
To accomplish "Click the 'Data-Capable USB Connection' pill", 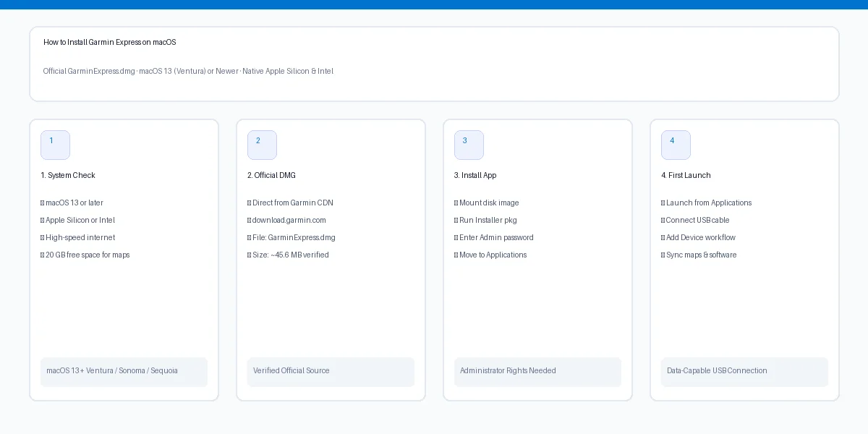I will [744, 372].
